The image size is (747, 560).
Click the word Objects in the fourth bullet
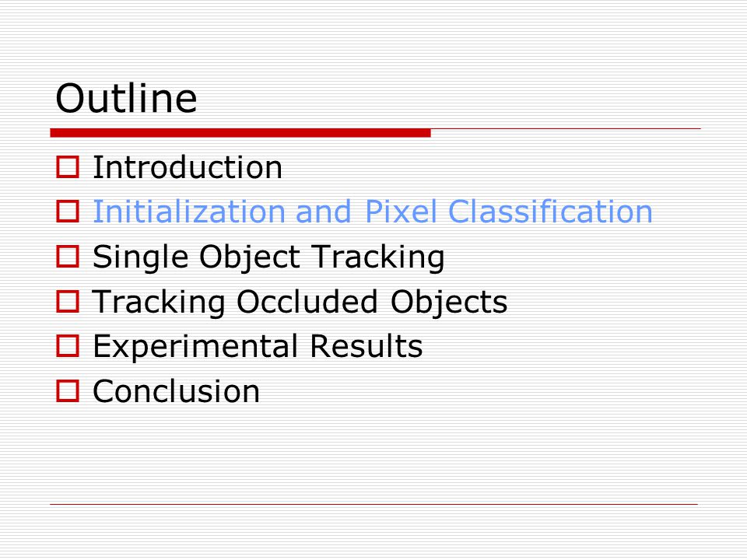449,303
